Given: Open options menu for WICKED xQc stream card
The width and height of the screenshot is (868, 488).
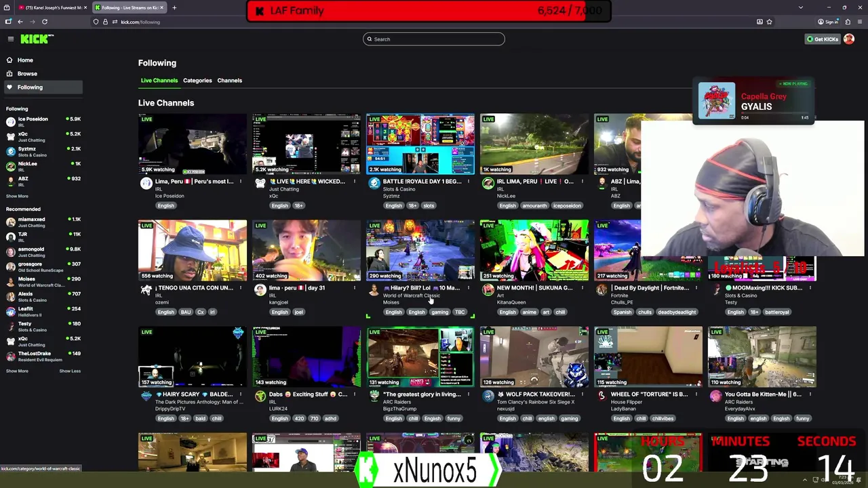Looking at the screenshot, I should pyautogui.click(x=355, y=182).
